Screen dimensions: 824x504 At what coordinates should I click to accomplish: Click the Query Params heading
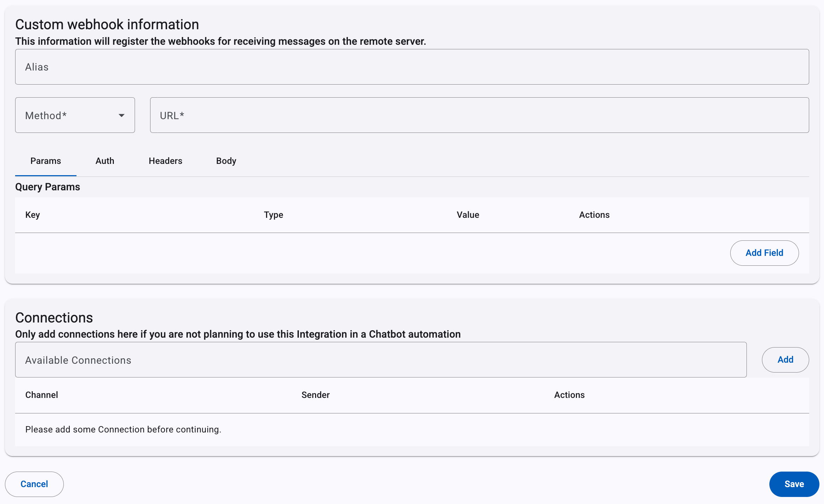[48, 187]
